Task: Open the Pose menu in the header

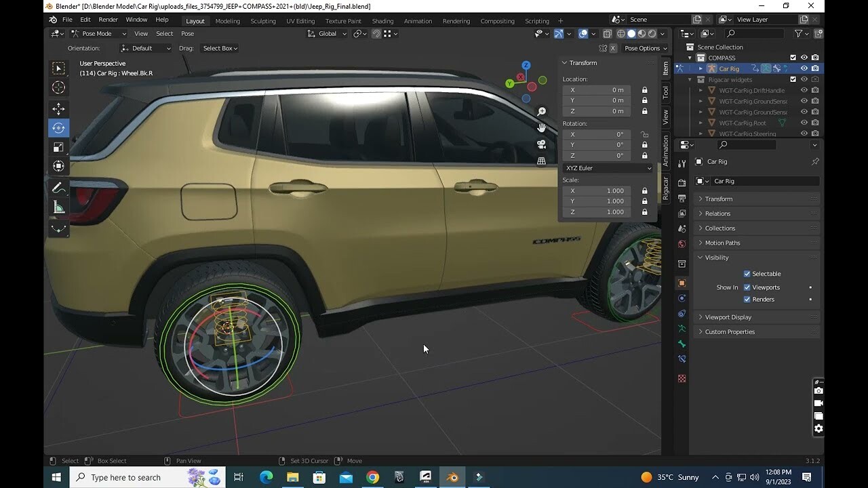Action: pyautogui.click(x=187, y=33)
